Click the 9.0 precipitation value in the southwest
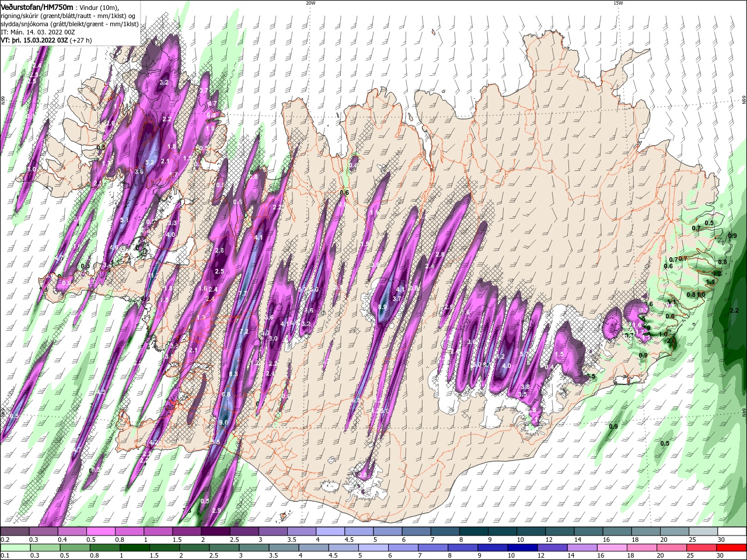 click(224, 422)
